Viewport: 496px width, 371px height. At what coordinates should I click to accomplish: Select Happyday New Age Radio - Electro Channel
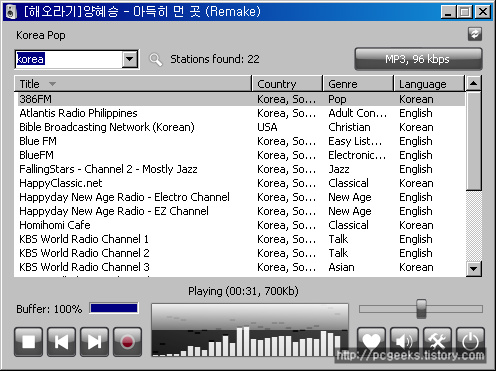pos(241,197)
